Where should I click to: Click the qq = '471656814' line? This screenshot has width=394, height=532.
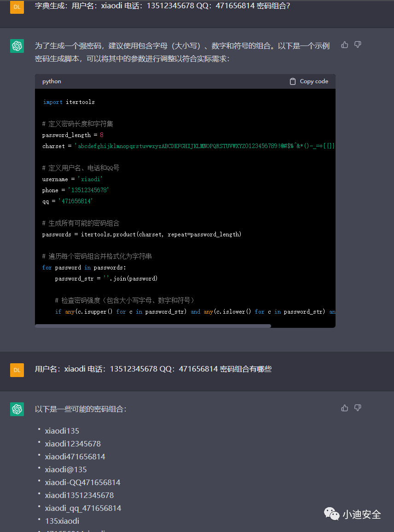click(x=67, y=201)
